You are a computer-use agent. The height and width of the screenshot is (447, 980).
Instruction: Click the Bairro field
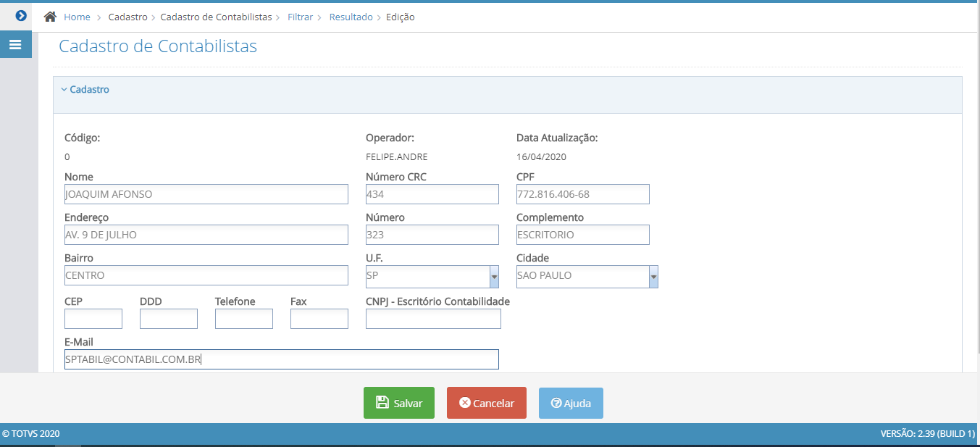pyautogui.click(x=206, y=275)
